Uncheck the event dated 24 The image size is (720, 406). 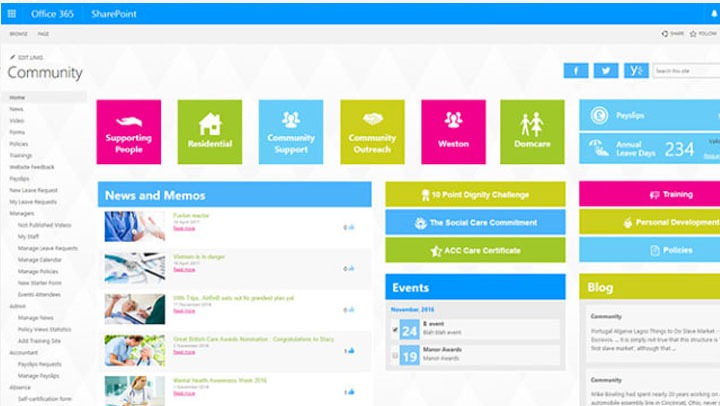tap(395, 328)
